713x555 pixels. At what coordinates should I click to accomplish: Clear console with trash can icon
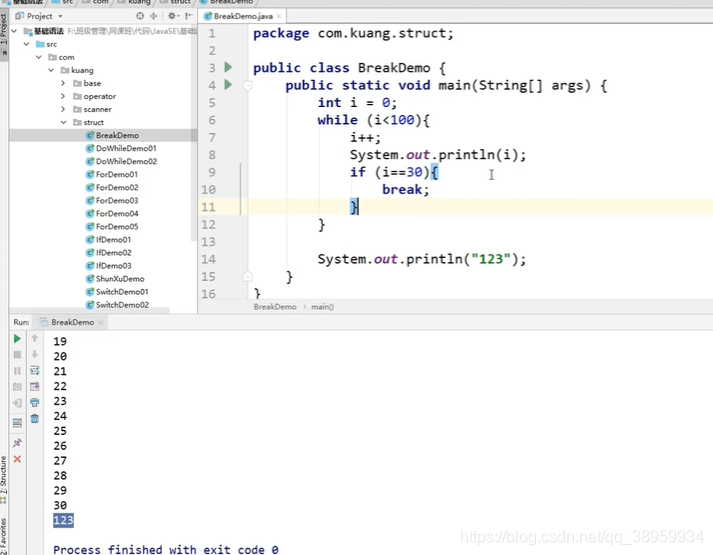(35, 418)
